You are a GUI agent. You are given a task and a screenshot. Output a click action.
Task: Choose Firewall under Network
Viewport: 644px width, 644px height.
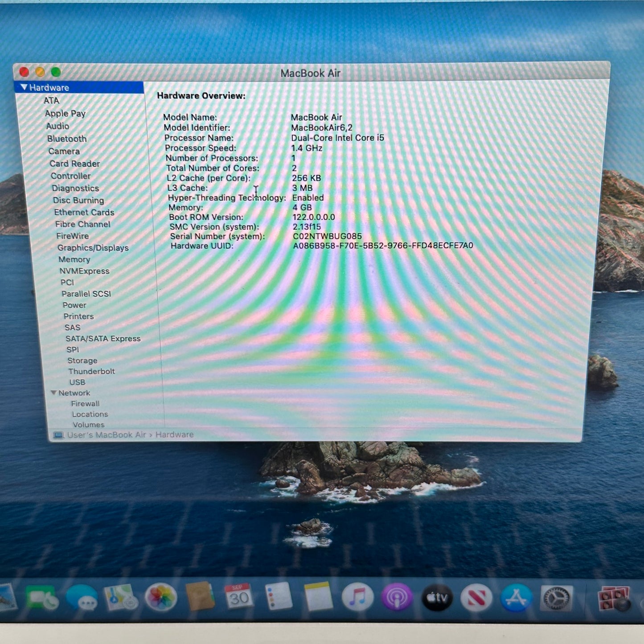(85, 403)
